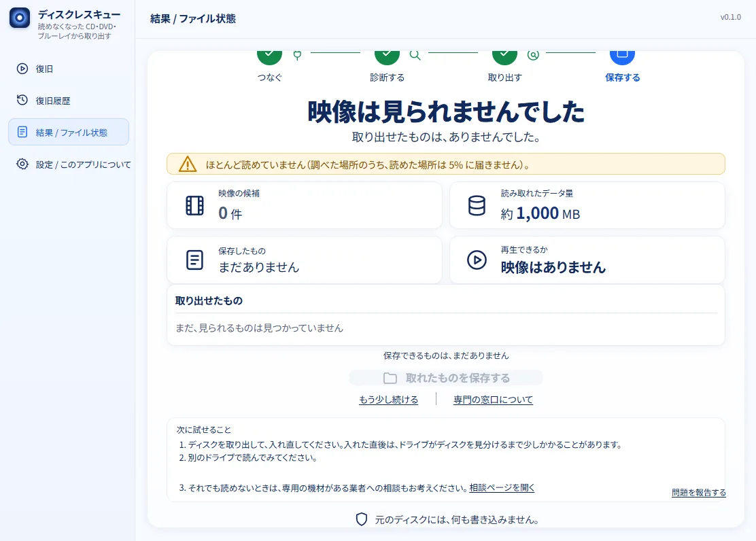This screenshot has height=541, width=756.
Task: Select 結果 / ファイル状態 in the sidebar
Action: coord(69,132)
